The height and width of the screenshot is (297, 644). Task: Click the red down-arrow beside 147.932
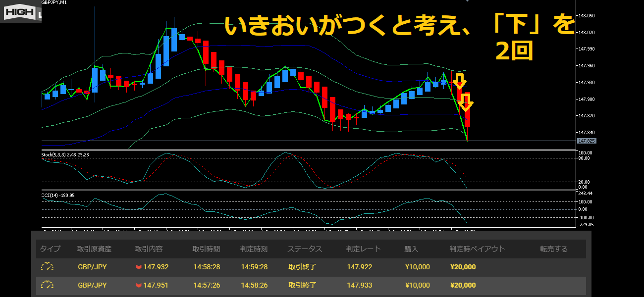(x=139, y=267)
